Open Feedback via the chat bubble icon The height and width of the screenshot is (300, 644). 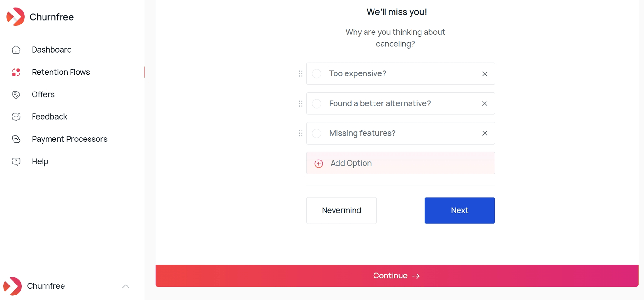point(16,117)
